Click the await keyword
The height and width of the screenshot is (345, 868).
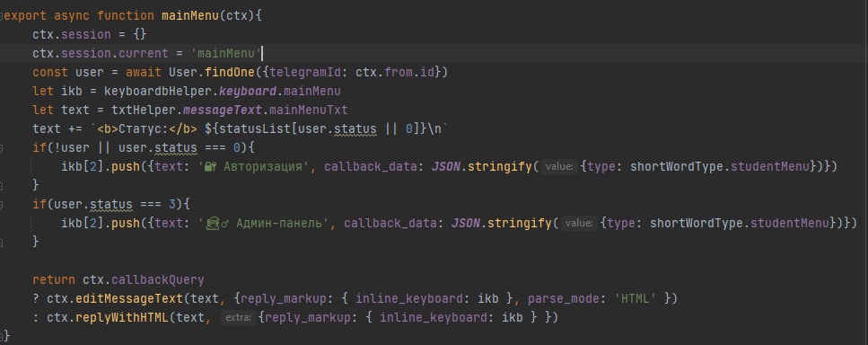(x=144, y=72)
